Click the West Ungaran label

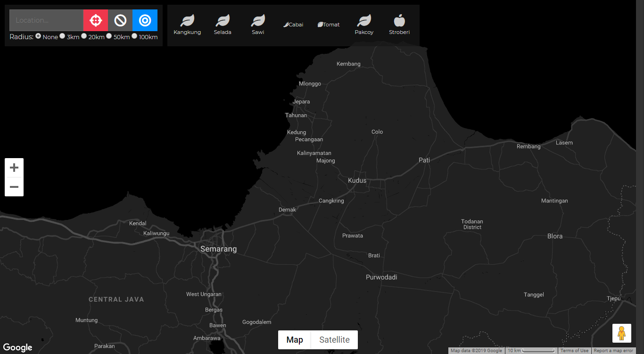tap(204, 294)
